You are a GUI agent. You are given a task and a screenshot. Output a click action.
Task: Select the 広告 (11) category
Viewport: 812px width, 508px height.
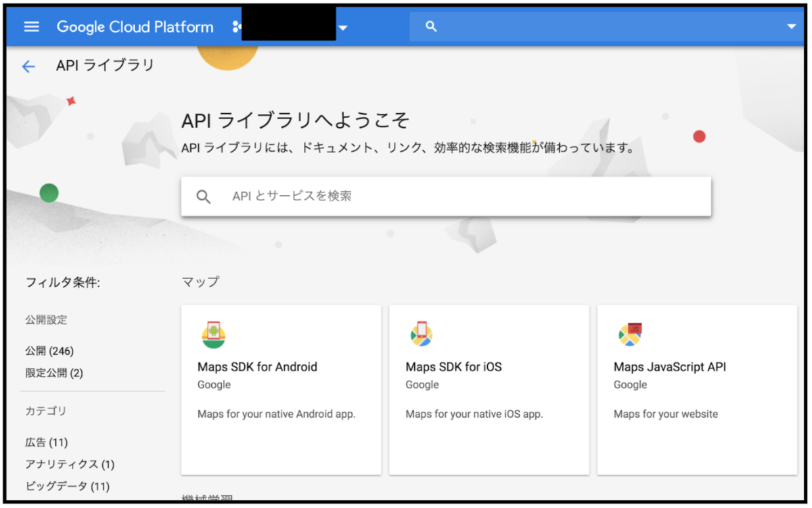click(47, 442)
